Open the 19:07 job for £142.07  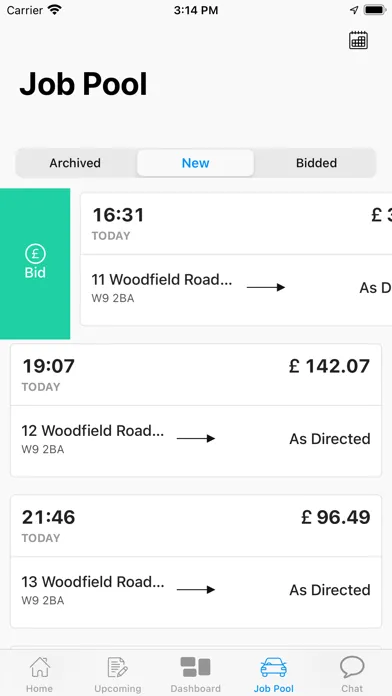(196, 375)
